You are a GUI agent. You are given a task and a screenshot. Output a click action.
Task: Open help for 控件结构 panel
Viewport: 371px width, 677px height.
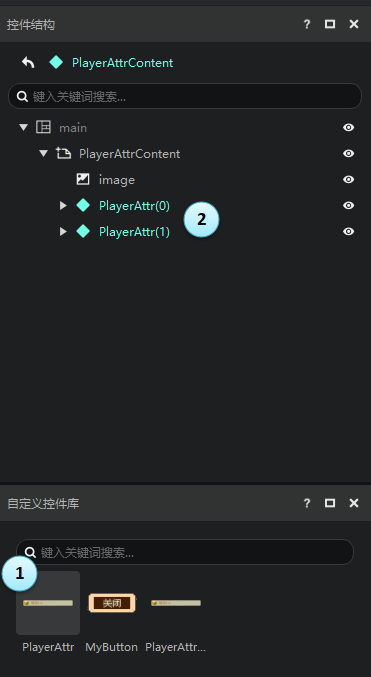307,24
